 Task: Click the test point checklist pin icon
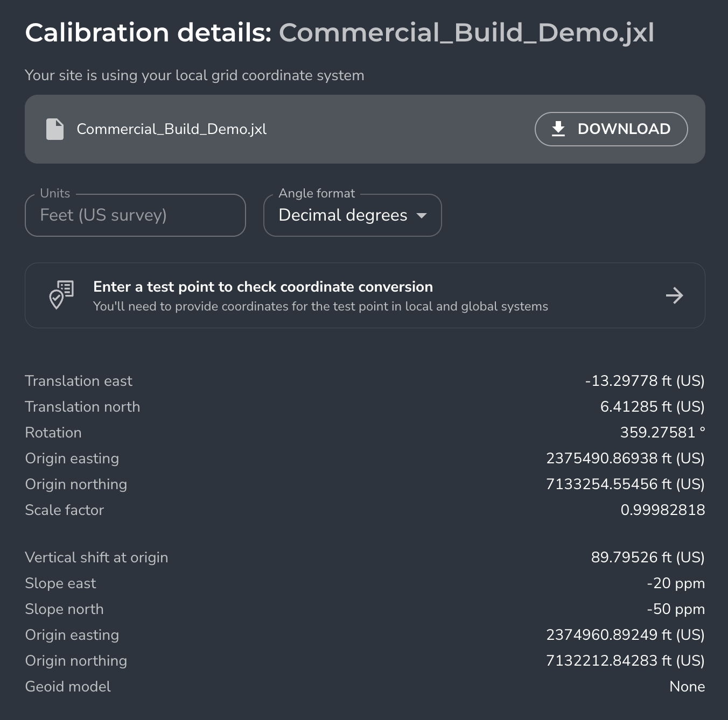tap(61, 295)
